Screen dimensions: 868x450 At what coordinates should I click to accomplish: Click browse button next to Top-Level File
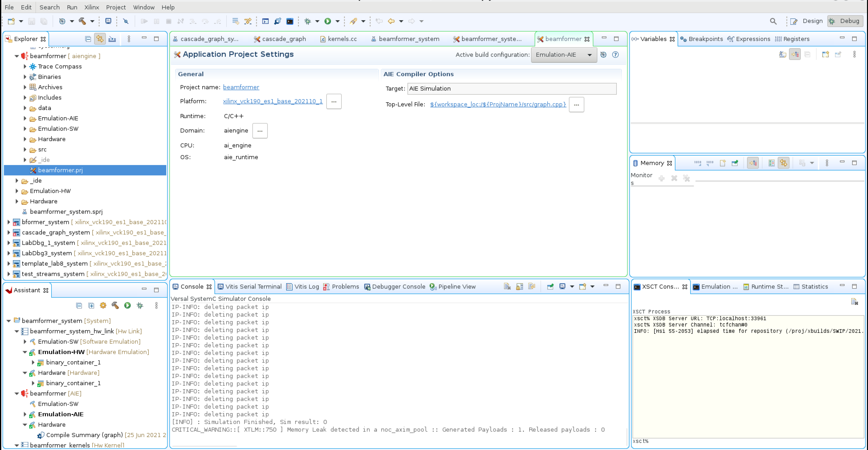pyautogui.click(x=576, y=105)
